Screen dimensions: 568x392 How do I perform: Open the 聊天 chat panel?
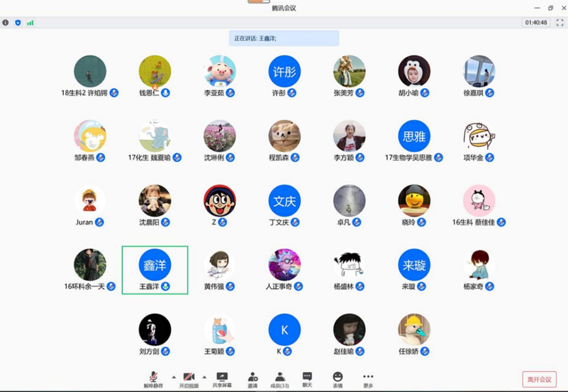click(307, 379)
